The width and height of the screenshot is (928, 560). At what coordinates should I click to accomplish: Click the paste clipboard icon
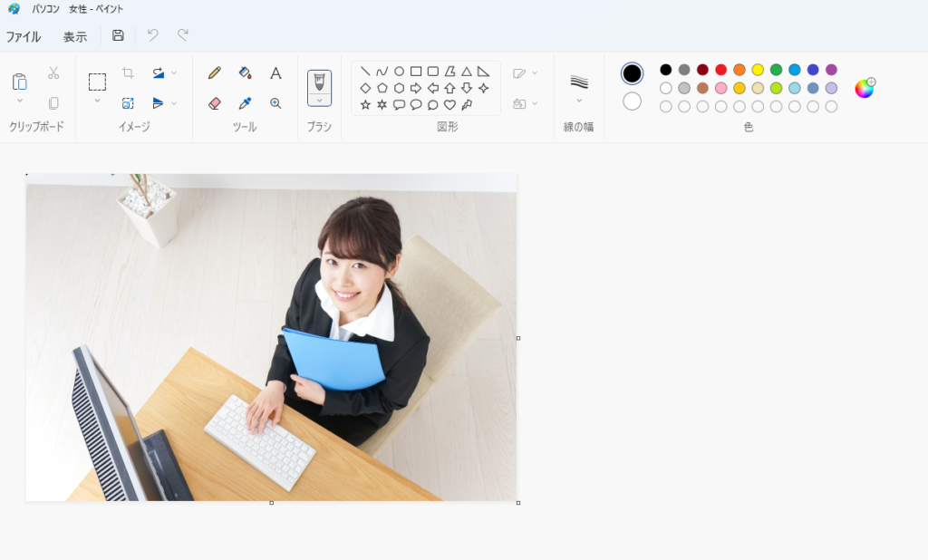20,81
